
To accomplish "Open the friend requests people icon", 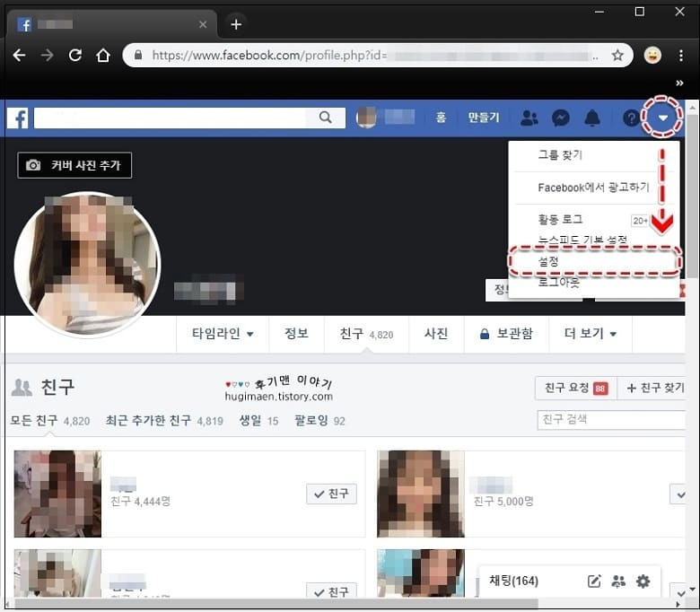I will click(529, 118).
